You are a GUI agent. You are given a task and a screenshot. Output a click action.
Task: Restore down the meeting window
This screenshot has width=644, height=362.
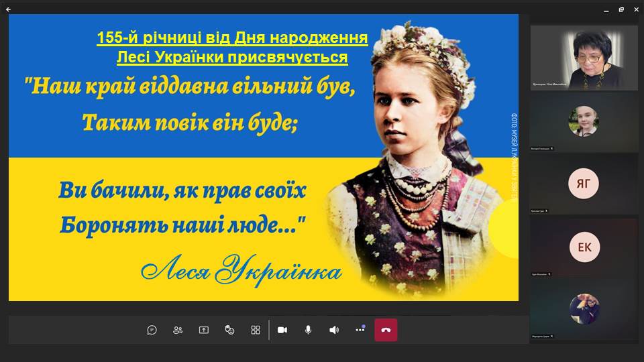tap(621, 9)
